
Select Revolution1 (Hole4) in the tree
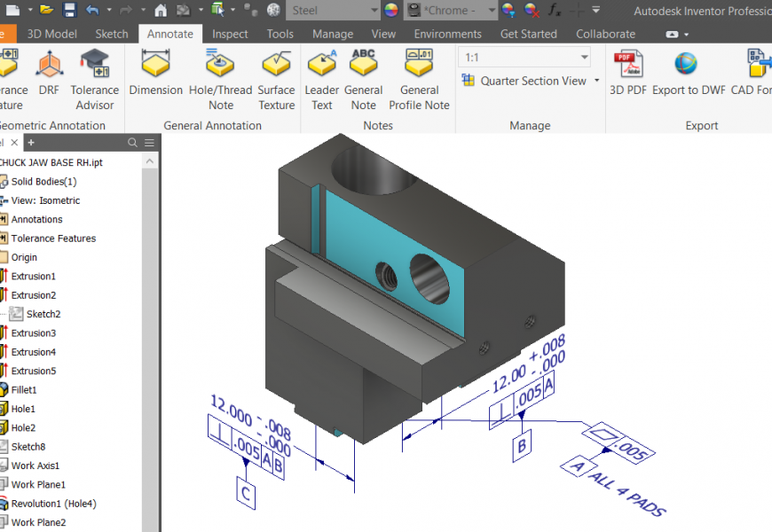pos(53,504)
